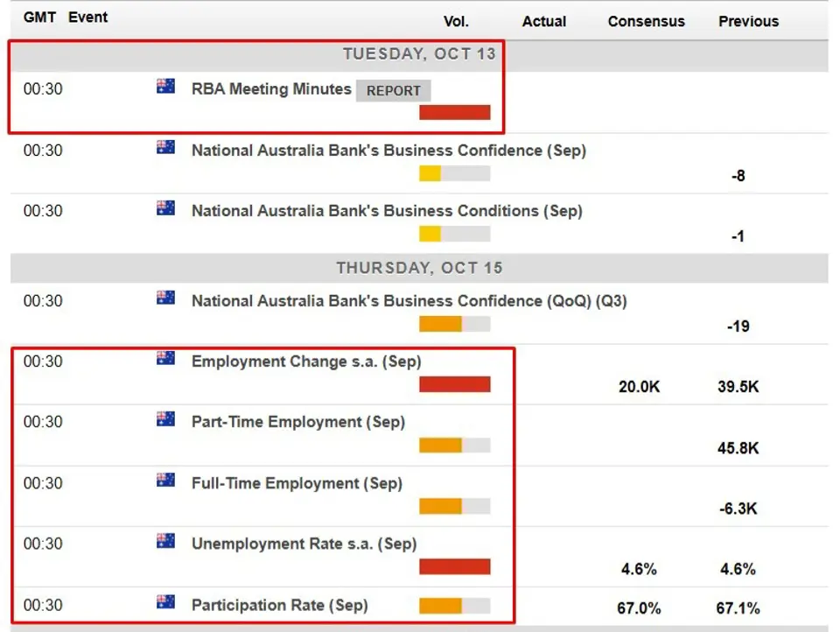840x632 pixels.
Task: Click the Vol. column header
Action: (456, 21)
